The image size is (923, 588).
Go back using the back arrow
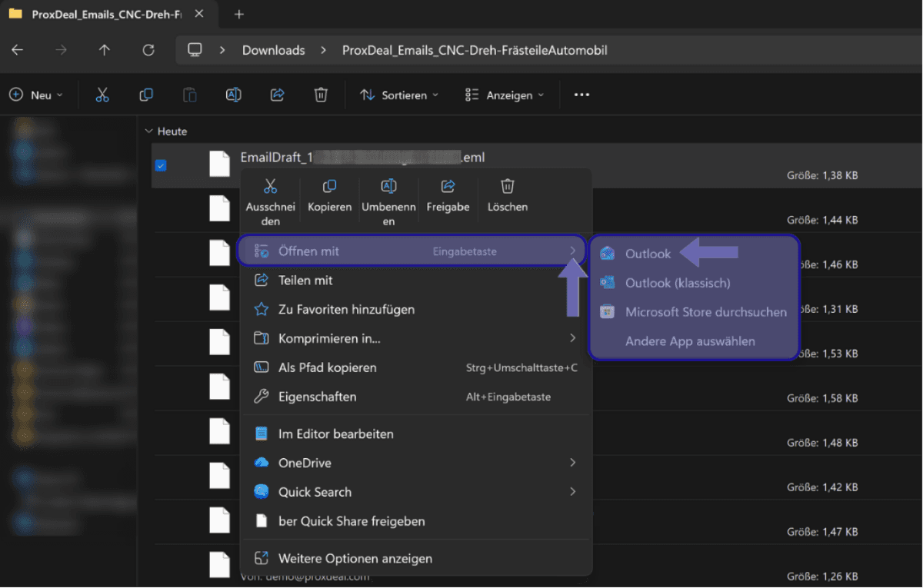18,50
